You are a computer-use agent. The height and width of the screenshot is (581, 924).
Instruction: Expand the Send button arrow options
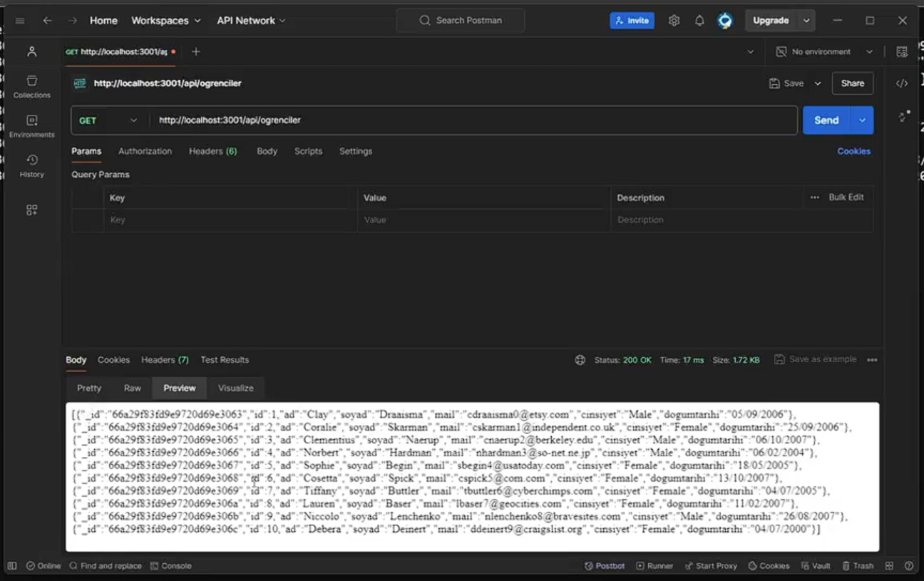pos(863,120)
